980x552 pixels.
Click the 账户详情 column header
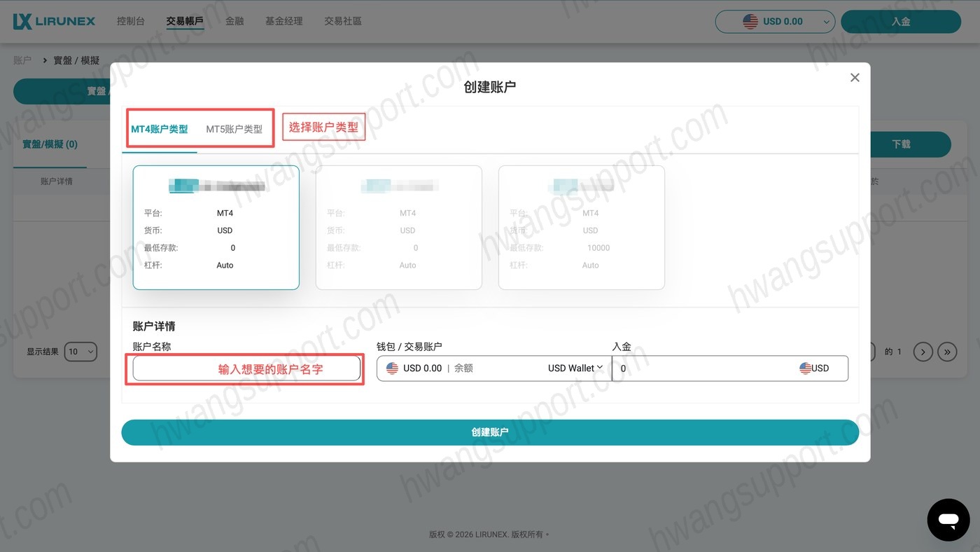(x=57, y=181)
